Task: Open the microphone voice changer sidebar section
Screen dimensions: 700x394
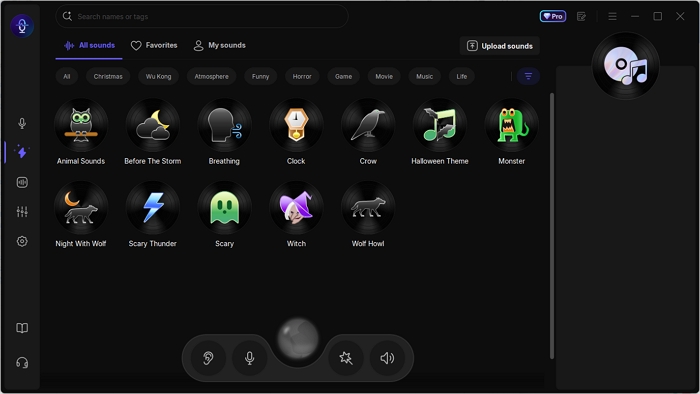Action: pyautogui.click(x=22, y=123)
